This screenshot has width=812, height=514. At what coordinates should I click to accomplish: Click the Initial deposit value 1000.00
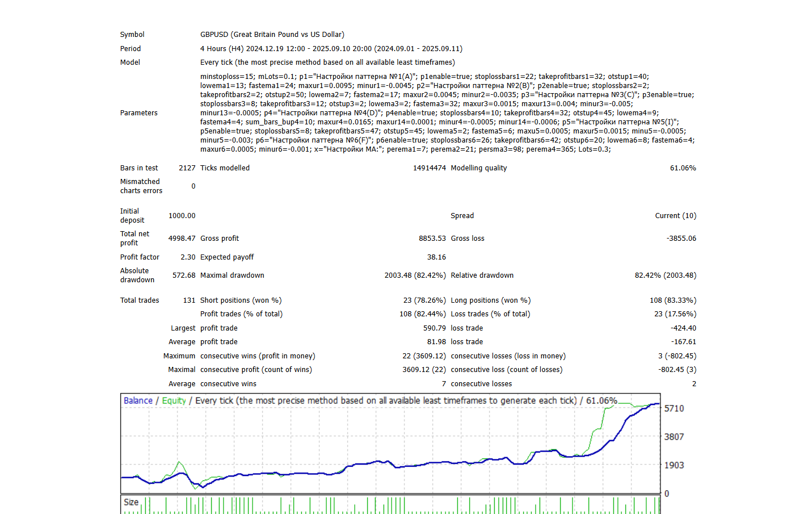click(182, 216)
